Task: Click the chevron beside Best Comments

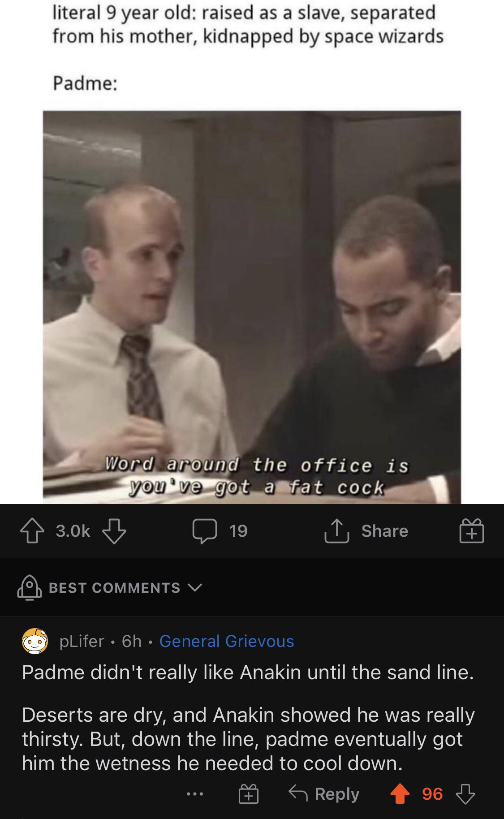Action: coord(195,587)
